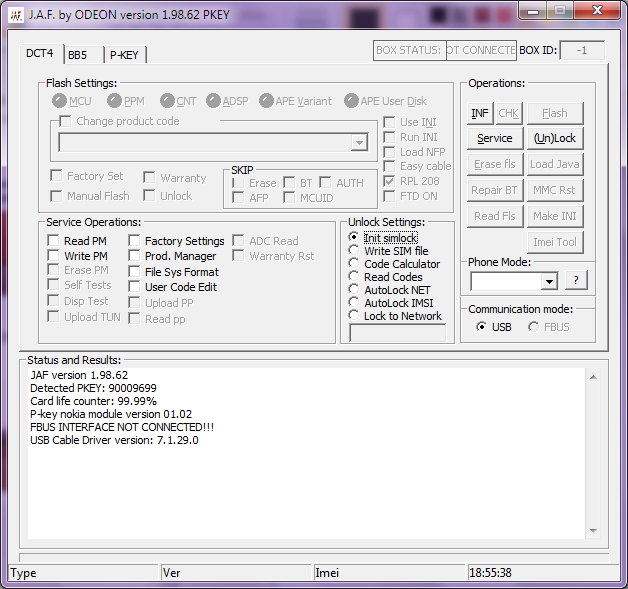The height and width of the screenshot is (589, 628).
Task: Switch to the BB5 tab
Action: tap(83, 55)
